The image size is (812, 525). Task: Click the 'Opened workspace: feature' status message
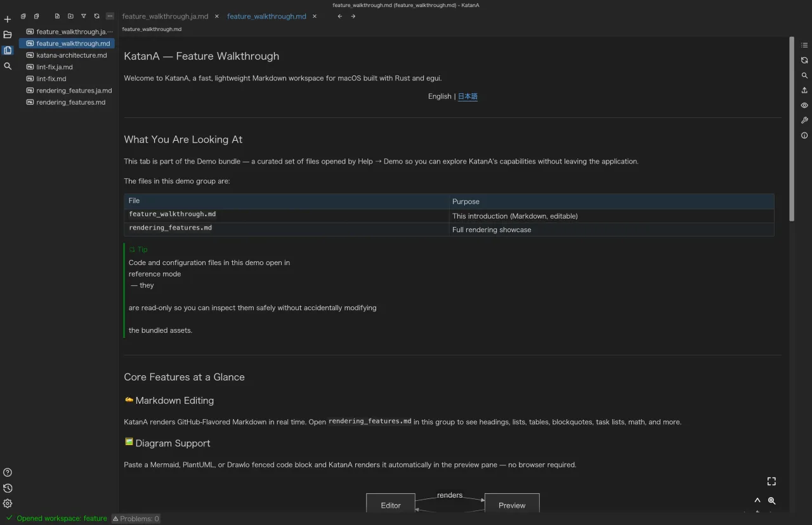click(62, 519)
